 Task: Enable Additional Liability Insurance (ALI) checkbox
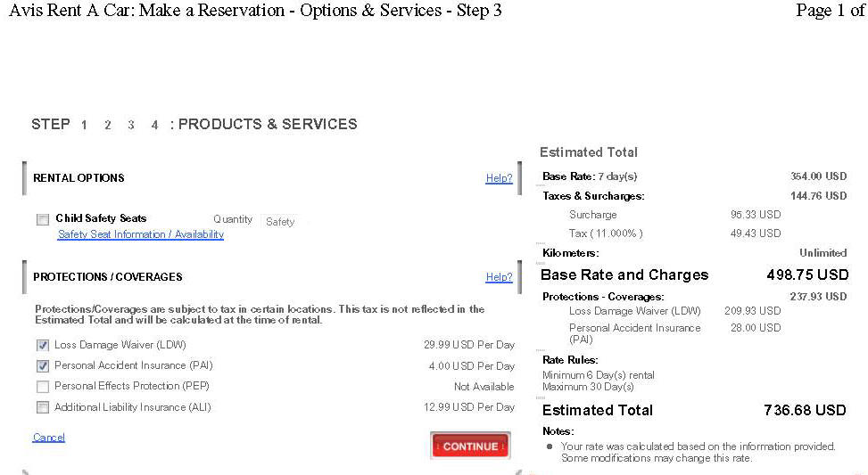click(43, 407)
